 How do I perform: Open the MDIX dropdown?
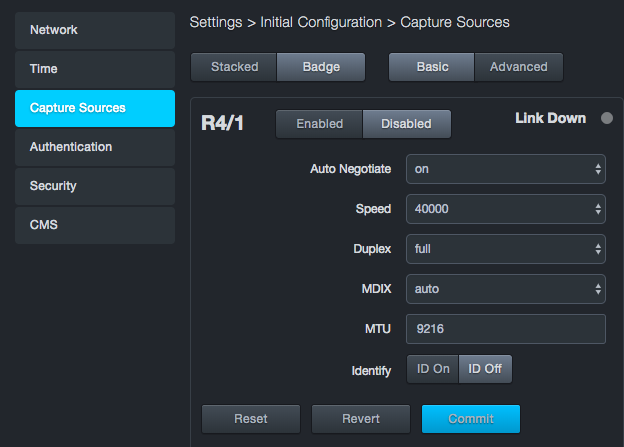click(505, 289)
